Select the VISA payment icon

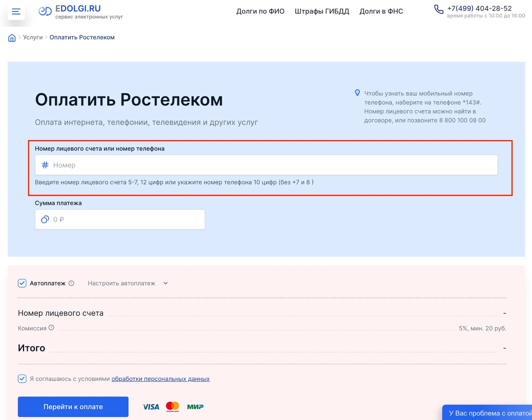pyautogui.click(x=151, y=406)
